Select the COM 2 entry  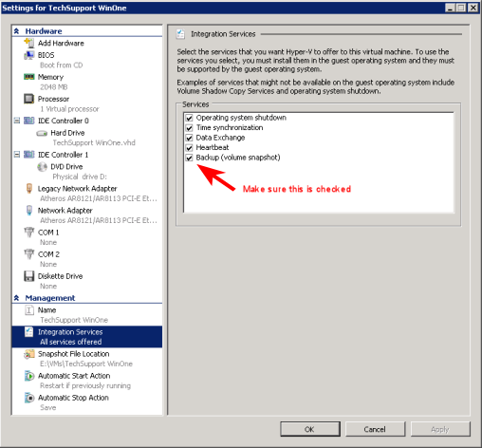[x=48, y=254]
